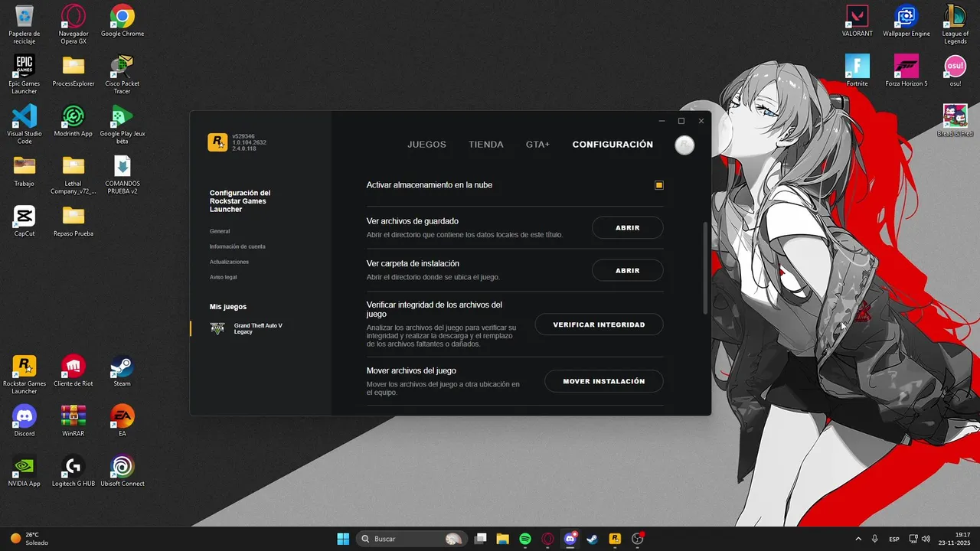Open General settings in the sidebar
The height and width of the screenshot is (551, 980).
tap(220, 231)
